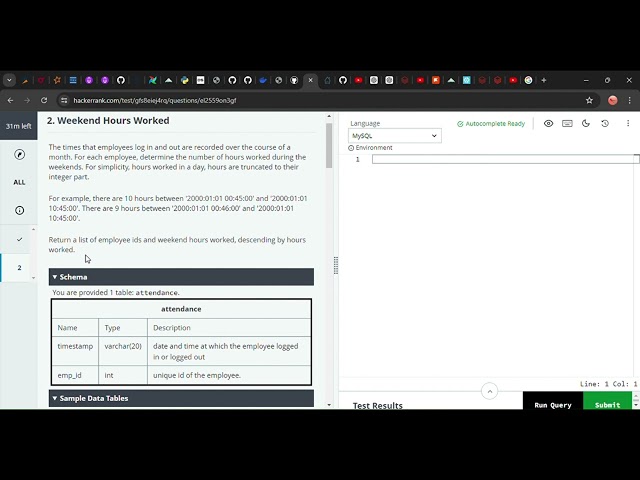
Task: View site information icon in address bar
Action: click(x=64, y=100)
